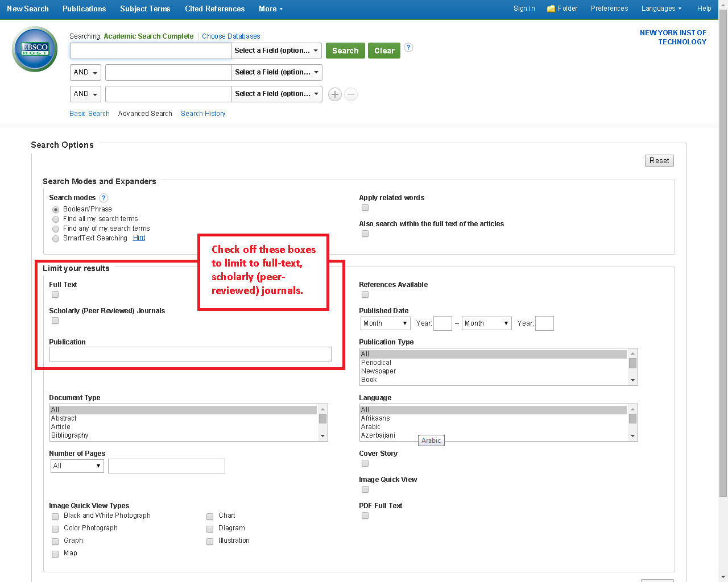Add a search row with plus icon

pos(335,94)
